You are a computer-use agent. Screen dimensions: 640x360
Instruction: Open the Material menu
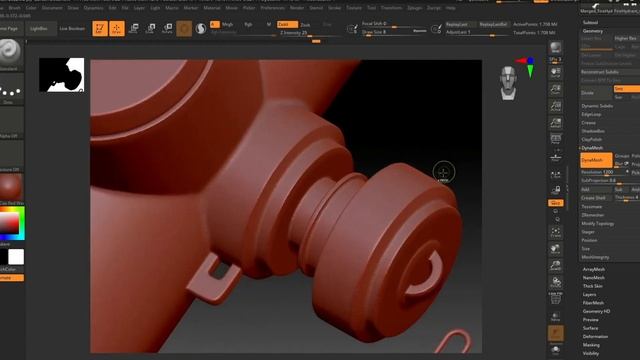click(x=212, y=8)
